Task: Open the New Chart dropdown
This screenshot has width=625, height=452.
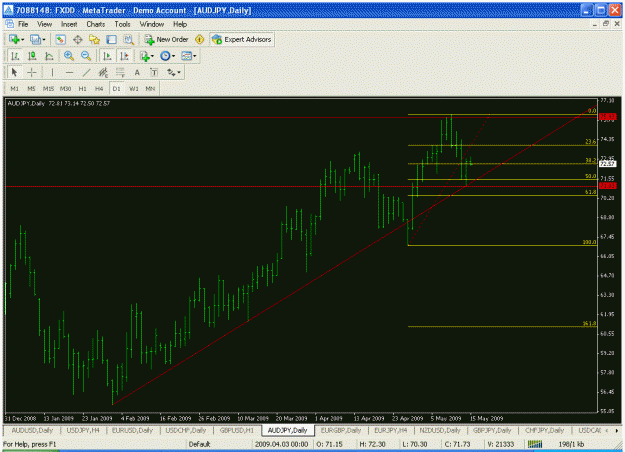Action: [17, 39]
